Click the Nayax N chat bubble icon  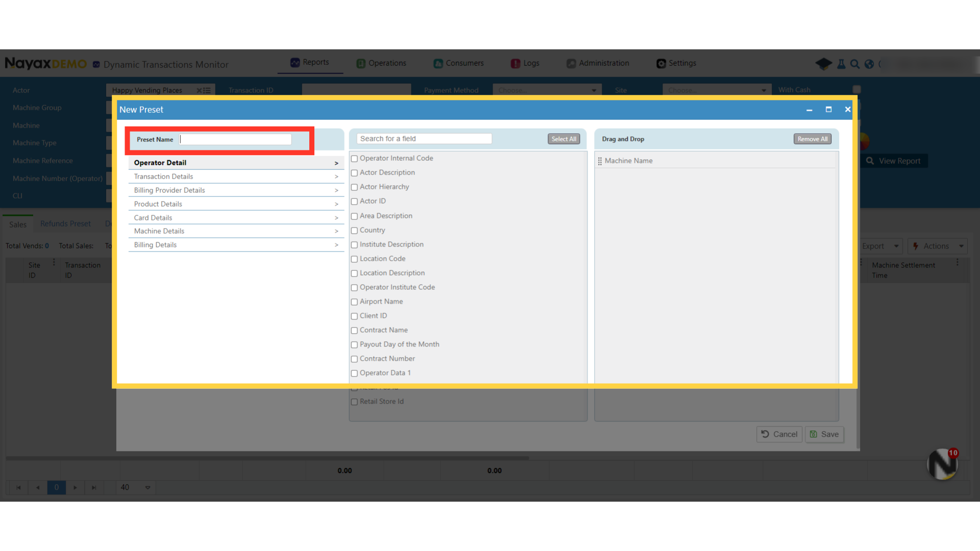click(x=942, y=464)
